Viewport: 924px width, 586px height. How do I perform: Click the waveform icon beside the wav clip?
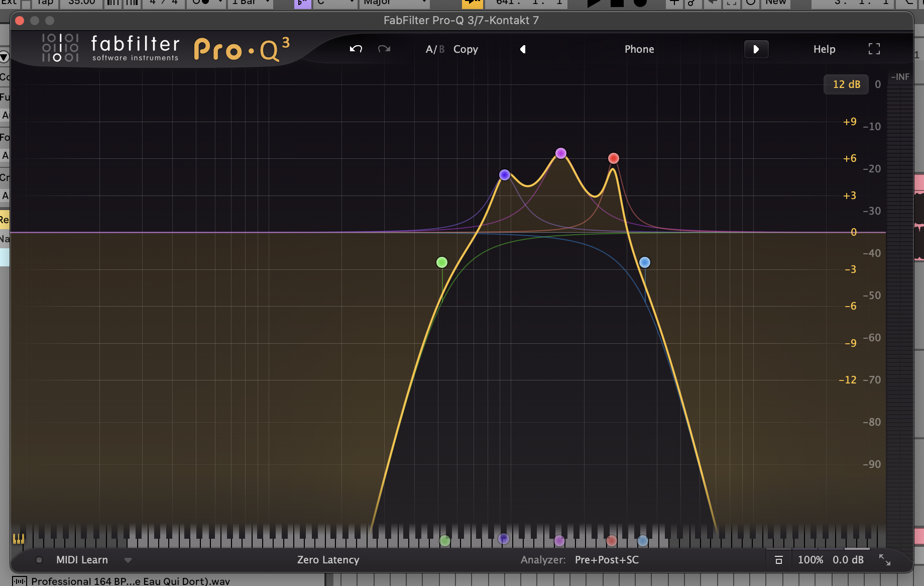click(x=19, y=581)
